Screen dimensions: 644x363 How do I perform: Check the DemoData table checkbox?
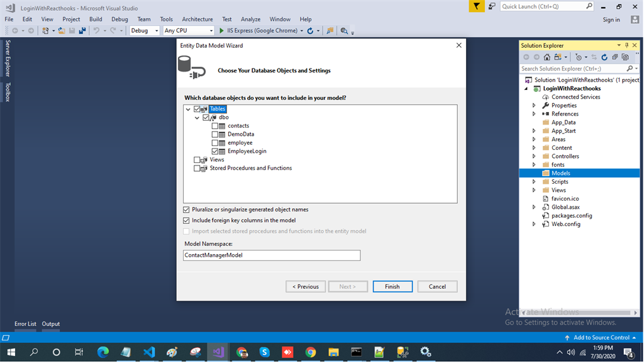click(x=215, y=134)
